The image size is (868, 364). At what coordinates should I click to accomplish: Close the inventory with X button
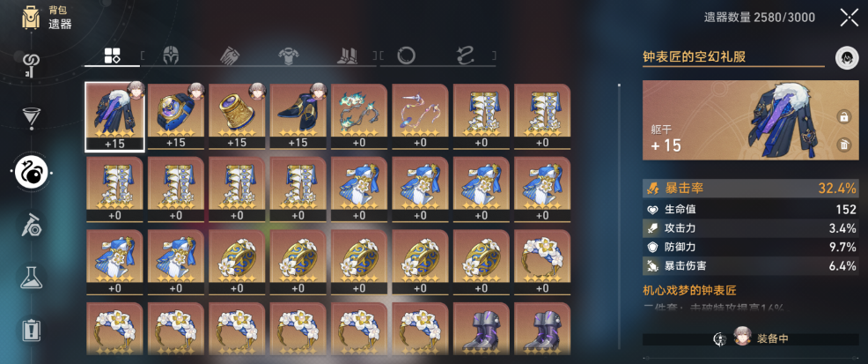click(850, 17)
